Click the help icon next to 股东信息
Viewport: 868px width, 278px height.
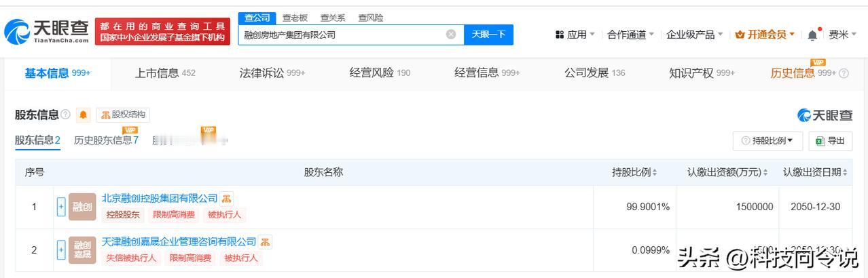pyautogui.click(x=66, y=115)
